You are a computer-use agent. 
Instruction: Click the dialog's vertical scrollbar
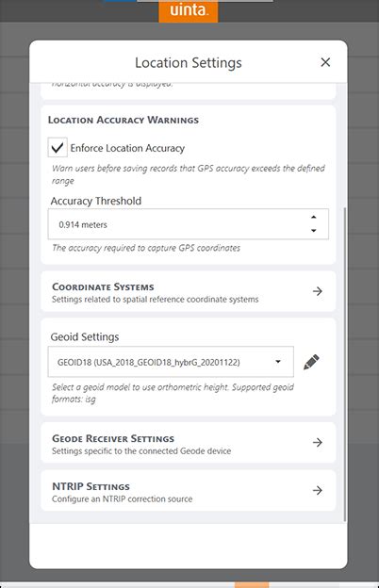click(344, 364)
